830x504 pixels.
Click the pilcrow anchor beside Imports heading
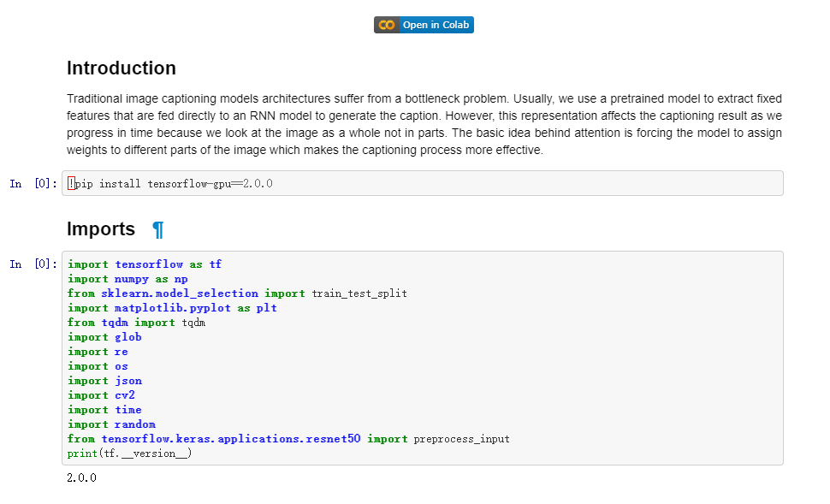(x=157, y=229)
